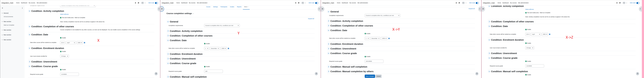This screenshot has width=644, height=78.
Task: Click Expand all link in the X->Y panel
Action: tap(471, 9)
